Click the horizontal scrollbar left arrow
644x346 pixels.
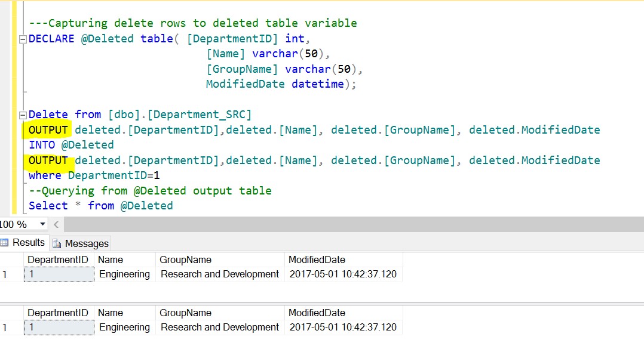pyautogui.click(x=56, y=224)
